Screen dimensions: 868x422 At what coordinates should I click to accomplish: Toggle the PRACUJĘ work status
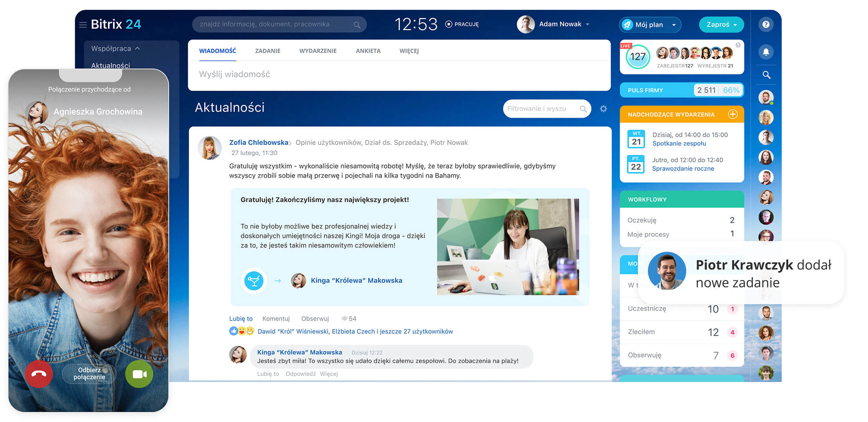pyautogui.click(x=462, y=24)
